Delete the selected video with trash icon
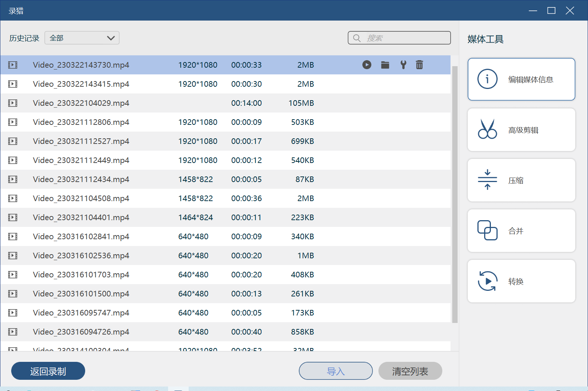Screen dimensions: 588x391 pos(420,65)
